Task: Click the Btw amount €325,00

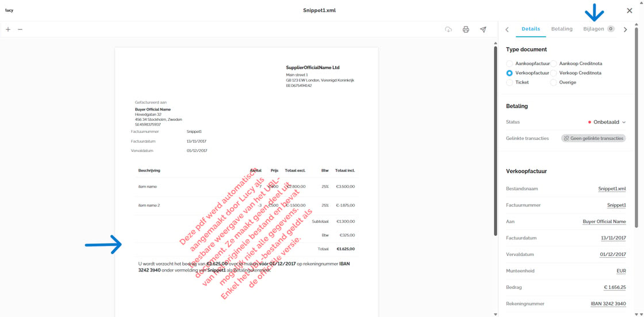Action: [347, 235]
